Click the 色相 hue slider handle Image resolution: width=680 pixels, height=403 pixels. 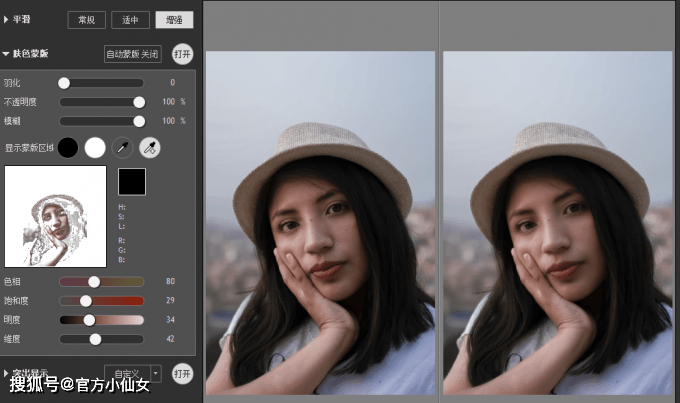[x=94, y=282]
